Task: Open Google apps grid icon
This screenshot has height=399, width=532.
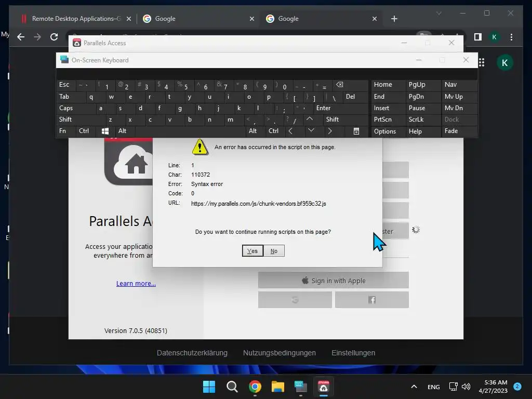Action: 482,62
